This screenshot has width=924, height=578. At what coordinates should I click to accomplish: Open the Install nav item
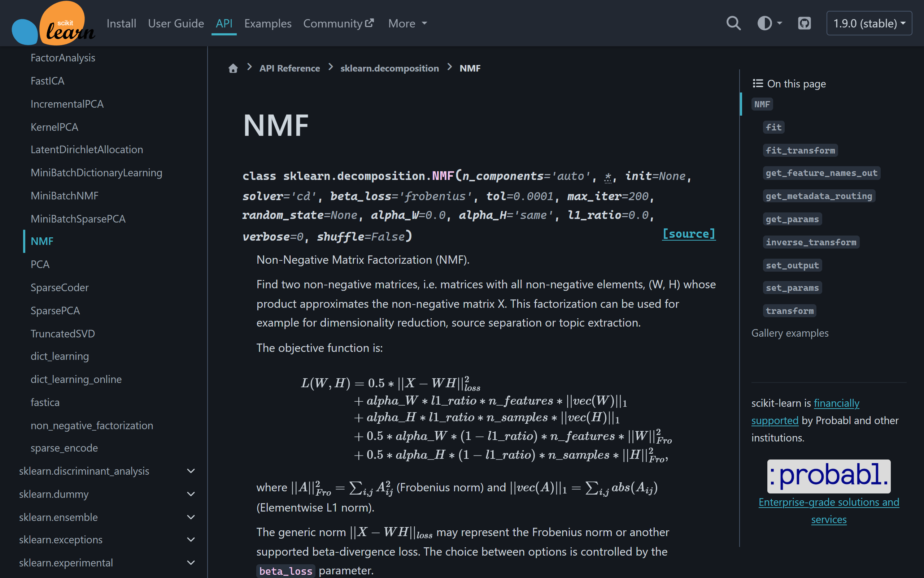121,23
